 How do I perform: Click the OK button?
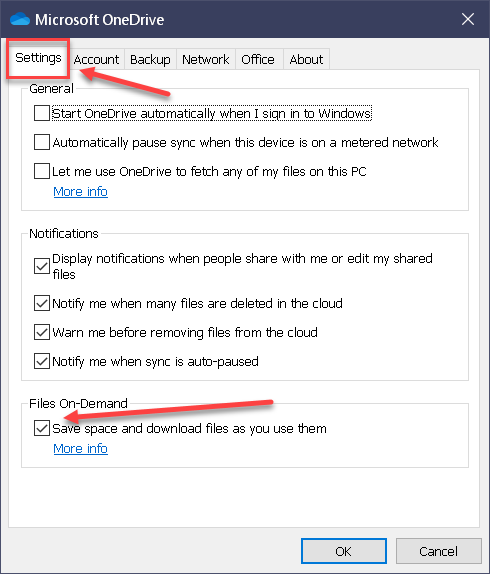[x=344, y=551]
